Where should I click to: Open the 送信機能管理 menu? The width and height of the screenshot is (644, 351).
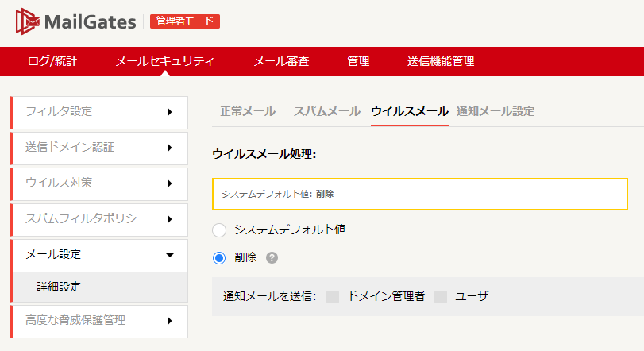pyautogui.click(x=441, y=61)
